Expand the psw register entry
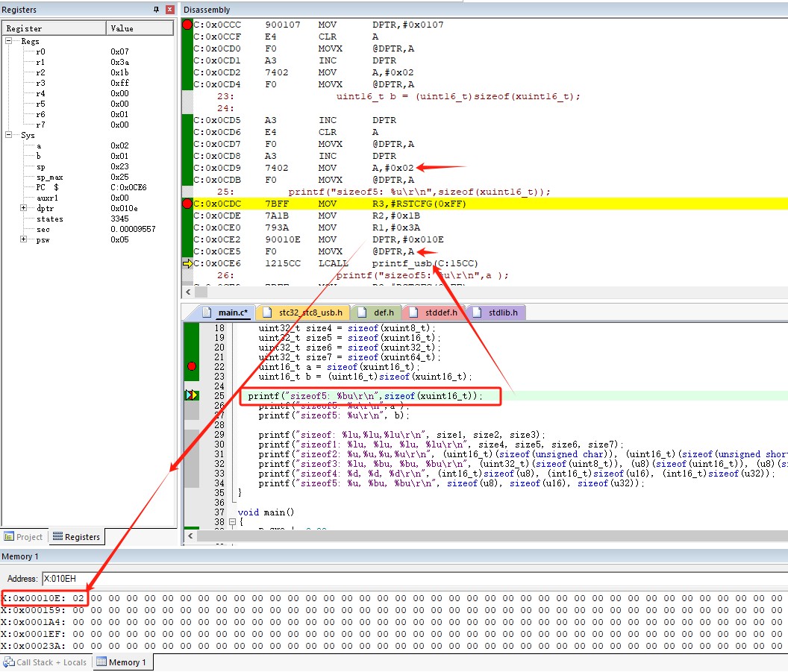Viewport: 788px width, 672px height. [x=24, y=240]
